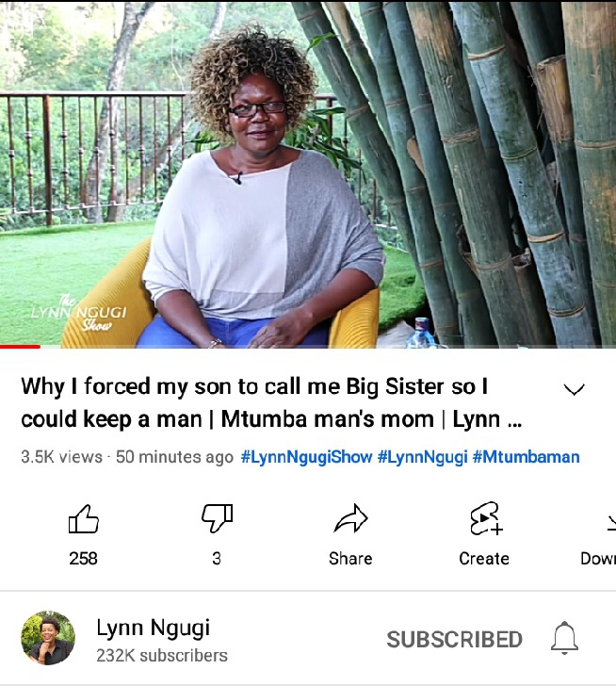
Task: Tap the video player frame
Action: (308, 174)
